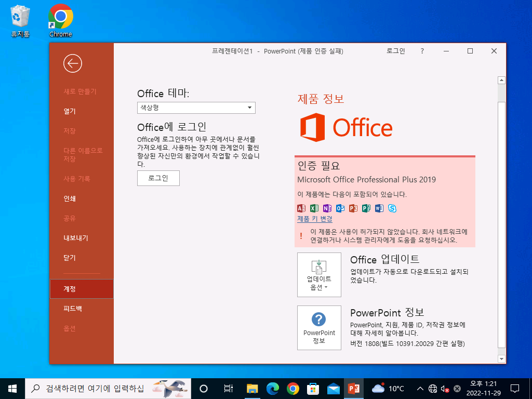Select 인쇄 in the sidebar

[70, 198]
